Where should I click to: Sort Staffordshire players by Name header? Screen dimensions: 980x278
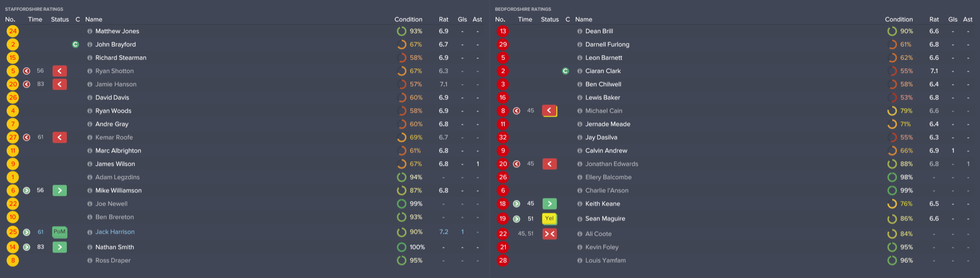[93, 19]
